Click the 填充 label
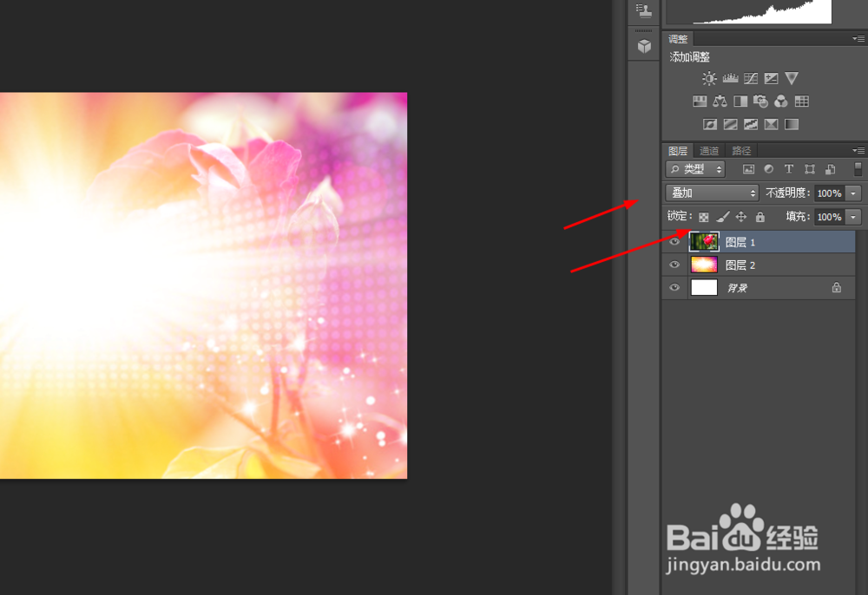The image size is (868, 595). click(x=798, y=217)
